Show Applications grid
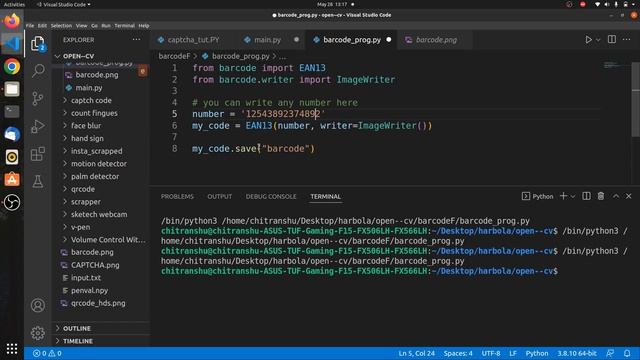640x360 pixels. (12, 348)
